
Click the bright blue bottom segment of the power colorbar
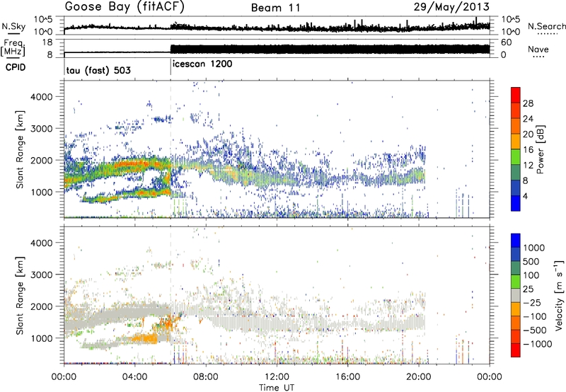click(x=516, y=204)
